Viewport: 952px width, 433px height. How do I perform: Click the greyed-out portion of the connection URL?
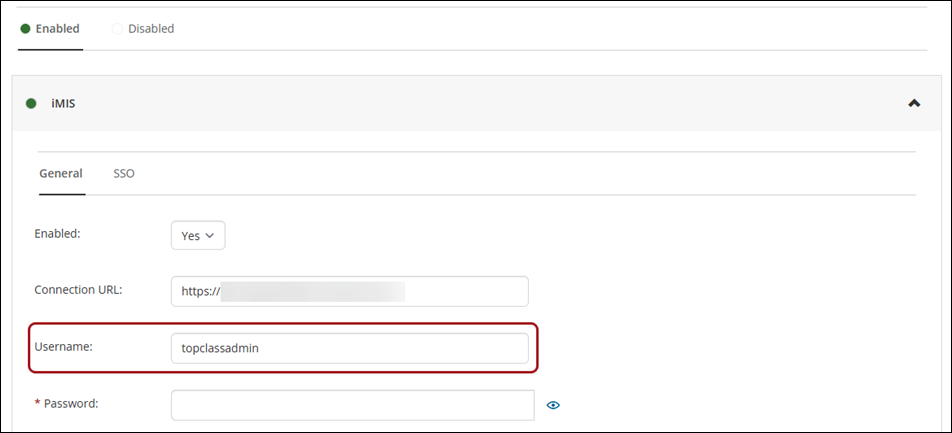click(313, 291)
